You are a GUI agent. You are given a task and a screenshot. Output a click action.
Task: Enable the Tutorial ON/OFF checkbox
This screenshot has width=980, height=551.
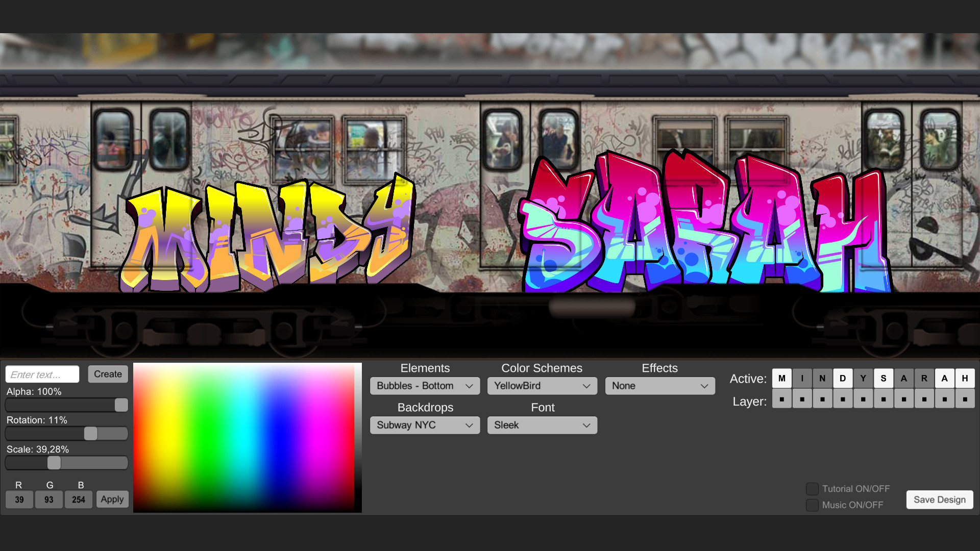(812, 488)
